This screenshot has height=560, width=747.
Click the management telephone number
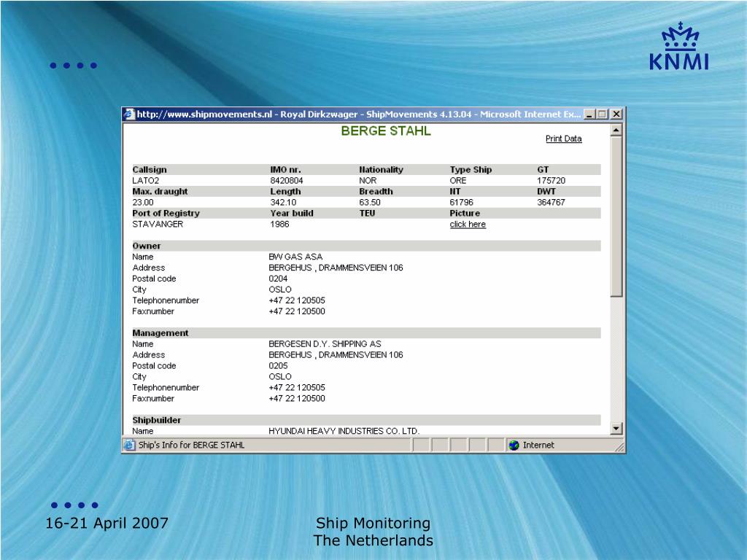pyautogui.click(x=297, y=388)
